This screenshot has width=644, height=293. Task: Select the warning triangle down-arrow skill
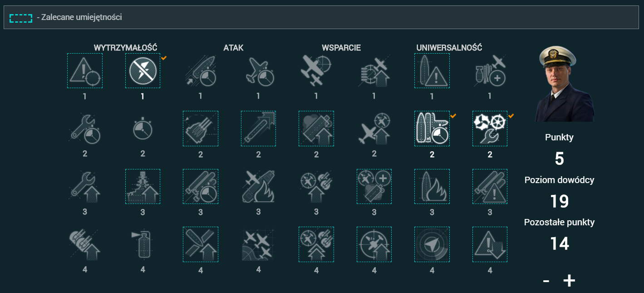click(x=490, y=245)
